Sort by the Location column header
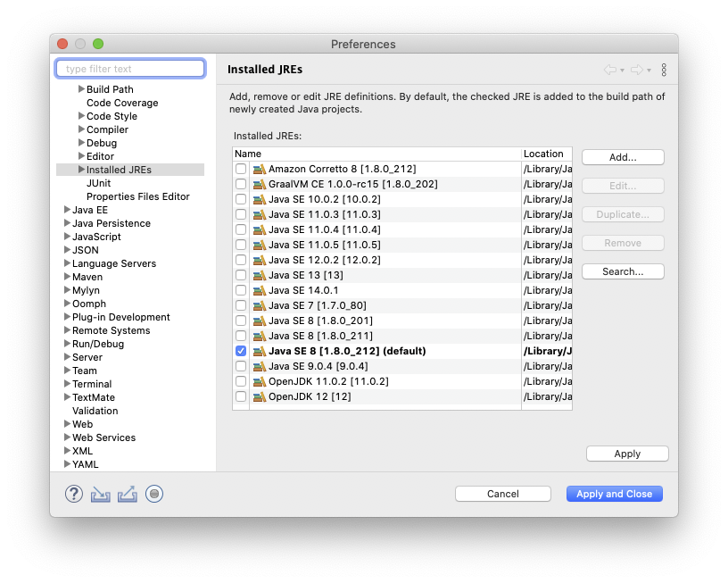This screenshot has height=583, width=728. (x=547, y=154)
